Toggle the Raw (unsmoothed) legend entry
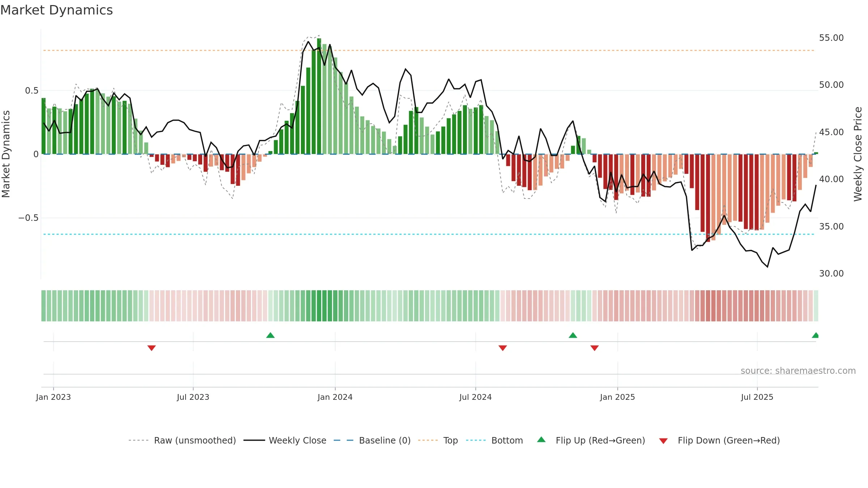Image resolution: width=868 pixels, height=488 pixels. [182, 440]
